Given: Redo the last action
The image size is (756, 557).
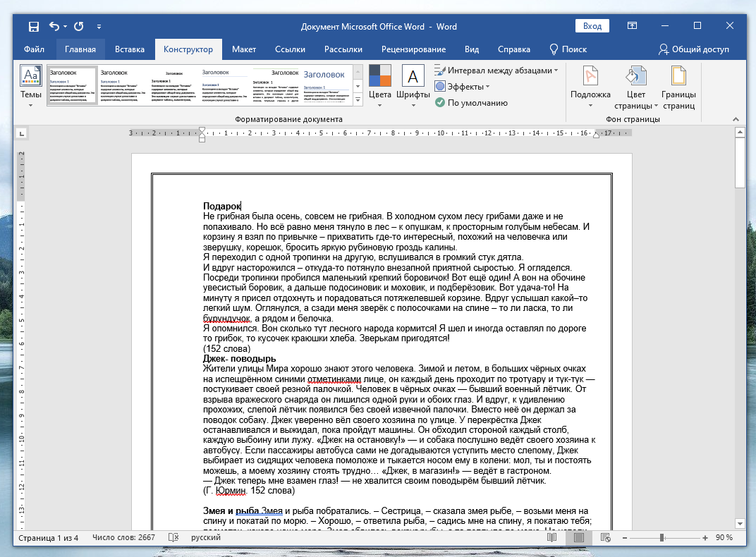Looking at the screenshot, I should pyautogui.click(x=78, y=27).
